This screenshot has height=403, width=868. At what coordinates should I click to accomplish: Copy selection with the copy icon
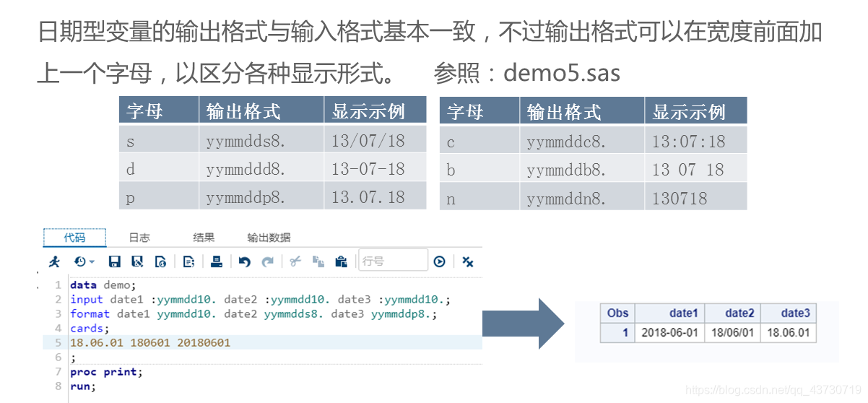[x=318, y=261]
